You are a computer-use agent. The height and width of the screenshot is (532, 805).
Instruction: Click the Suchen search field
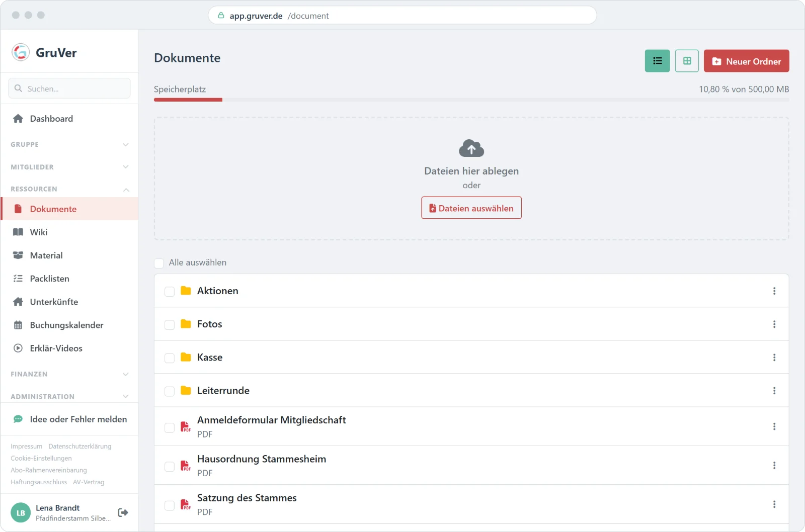pyautogui.click(x=69, y=88)
